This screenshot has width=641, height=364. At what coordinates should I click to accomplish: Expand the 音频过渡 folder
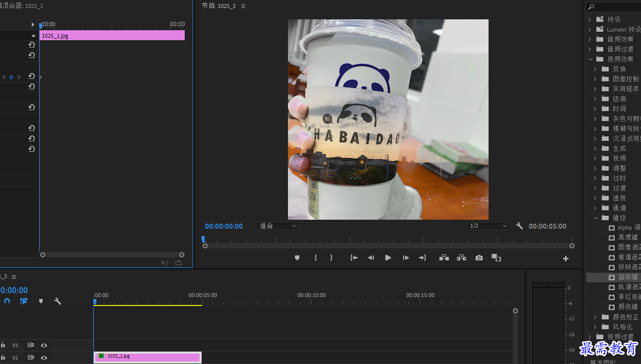coord(590,49)
